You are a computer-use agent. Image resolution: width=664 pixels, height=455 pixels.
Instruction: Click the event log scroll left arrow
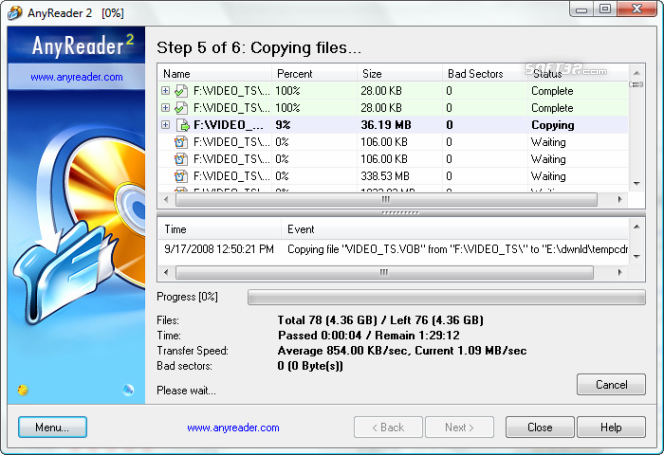166,272
